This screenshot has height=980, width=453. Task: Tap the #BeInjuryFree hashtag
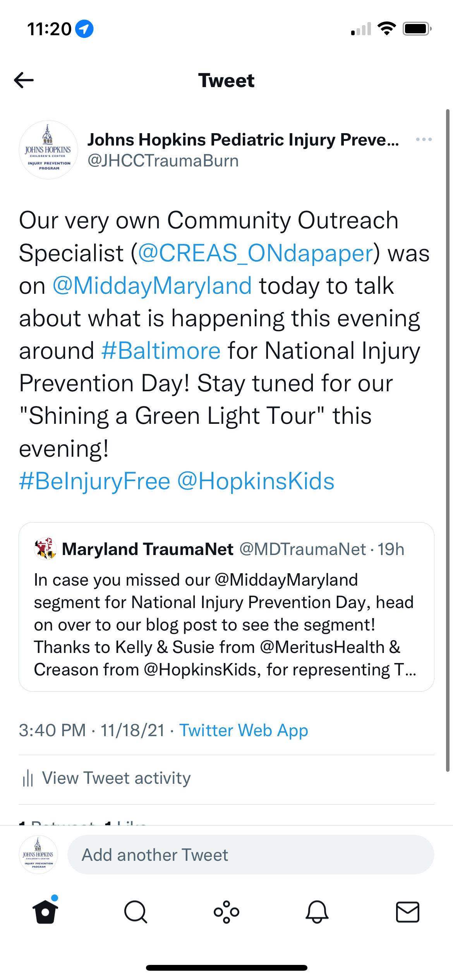pos(95,481)
